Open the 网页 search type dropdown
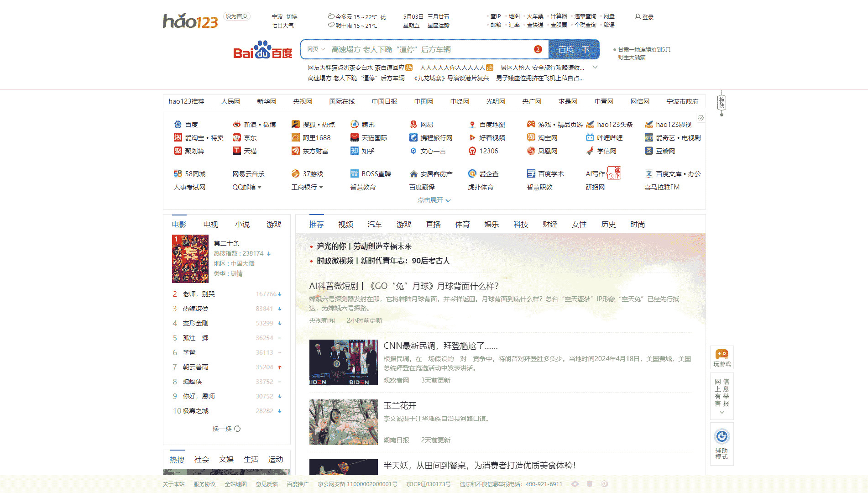The image size is (868, 493). tap(316, 49)
